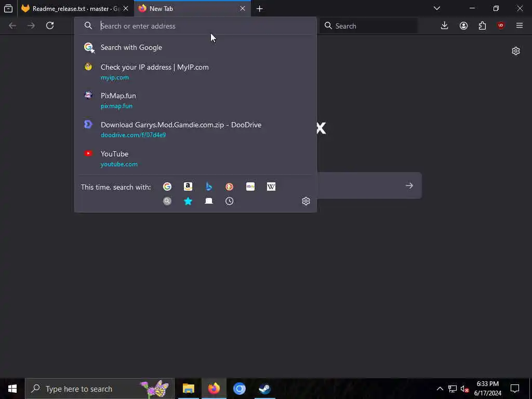Open the muted volume tray icon
Screen dimensions: 532x399
tap(465, 389)
